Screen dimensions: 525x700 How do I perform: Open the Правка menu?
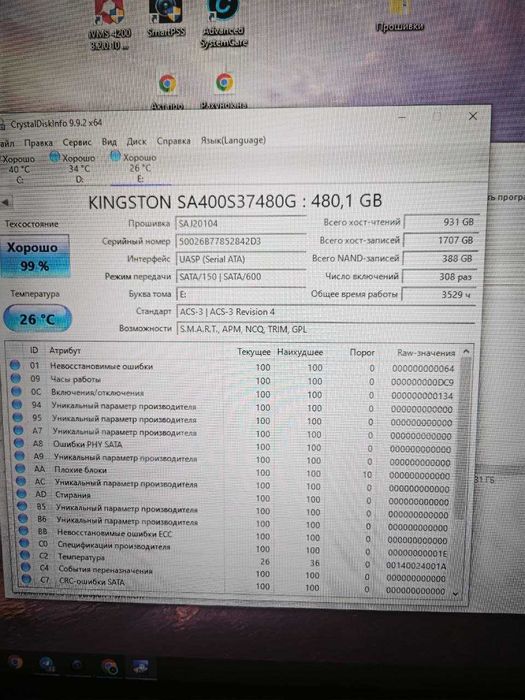pos(38,143)
